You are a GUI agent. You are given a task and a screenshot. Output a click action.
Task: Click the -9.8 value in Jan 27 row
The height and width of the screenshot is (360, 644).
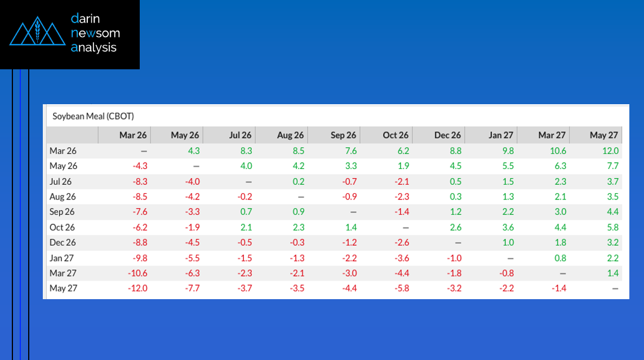tap(139, 257)
